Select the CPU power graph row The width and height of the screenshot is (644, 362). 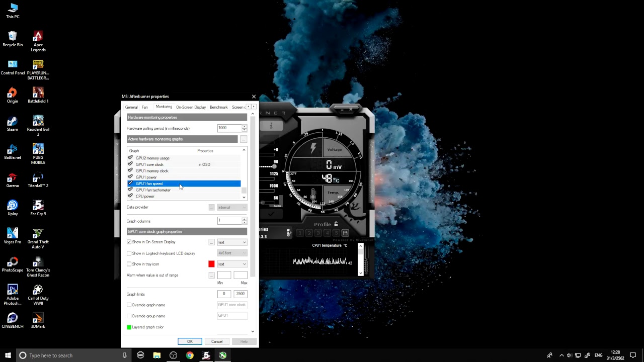(x=184, y=197)
